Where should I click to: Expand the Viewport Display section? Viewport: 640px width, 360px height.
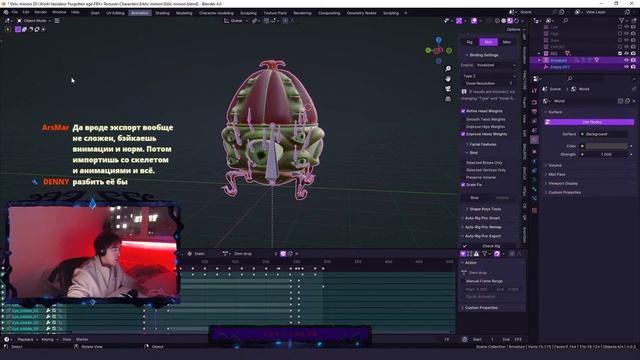coord(562,183)
